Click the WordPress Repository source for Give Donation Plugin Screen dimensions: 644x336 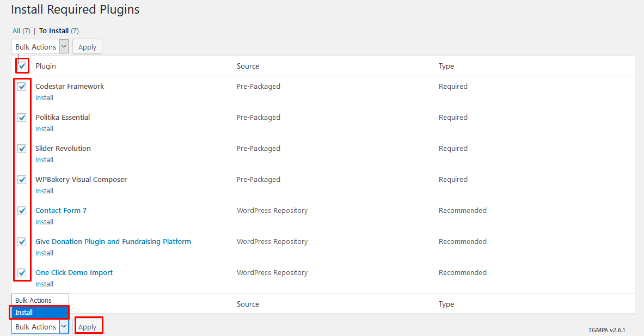(x=272, y=242)
